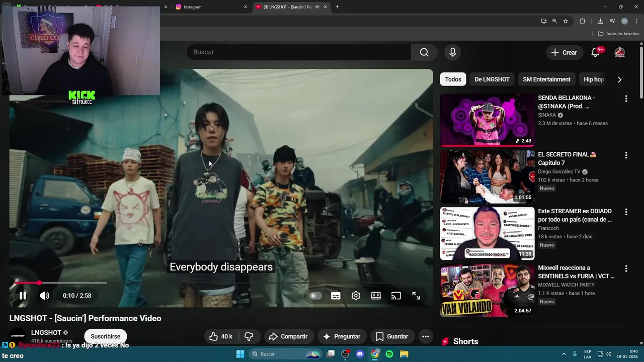The width and height of the screenshot is (644, 362).
Task: Open SENDA BELLAKONA video thumbnail
Action: pos(487,120)
